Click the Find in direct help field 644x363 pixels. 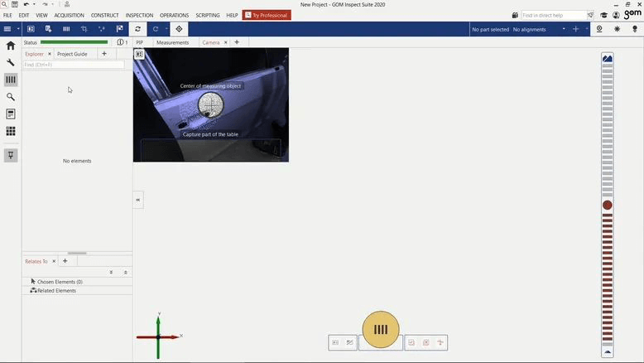[x=554, y=15]
